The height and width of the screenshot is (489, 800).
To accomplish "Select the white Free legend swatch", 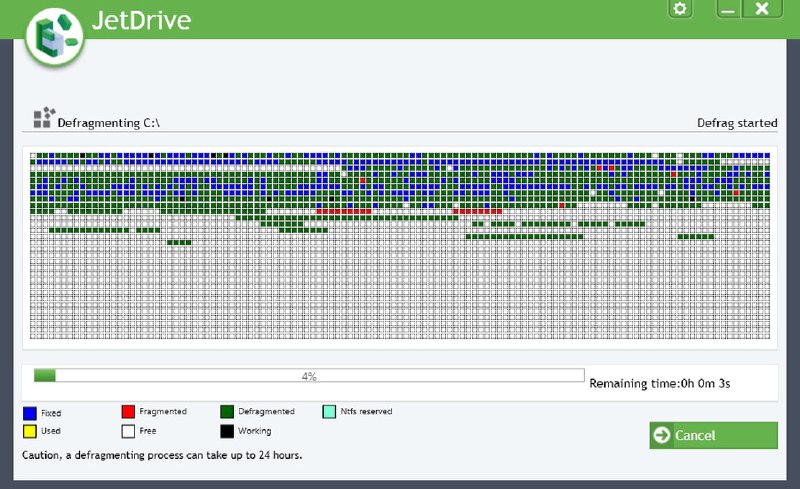I will [128, 431].
